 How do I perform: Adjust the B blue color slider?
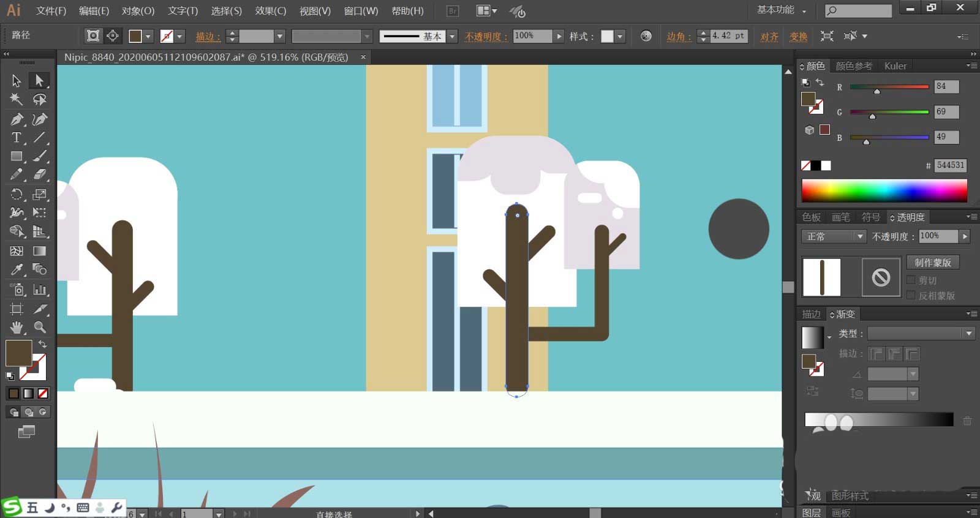pyautogui.click(x=889, y=138)
